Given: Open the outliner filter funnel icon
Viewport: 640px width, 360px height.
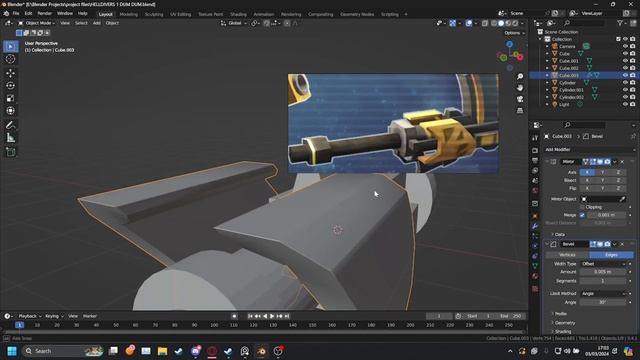Looking at the screenshot, I should click(620, 23).
